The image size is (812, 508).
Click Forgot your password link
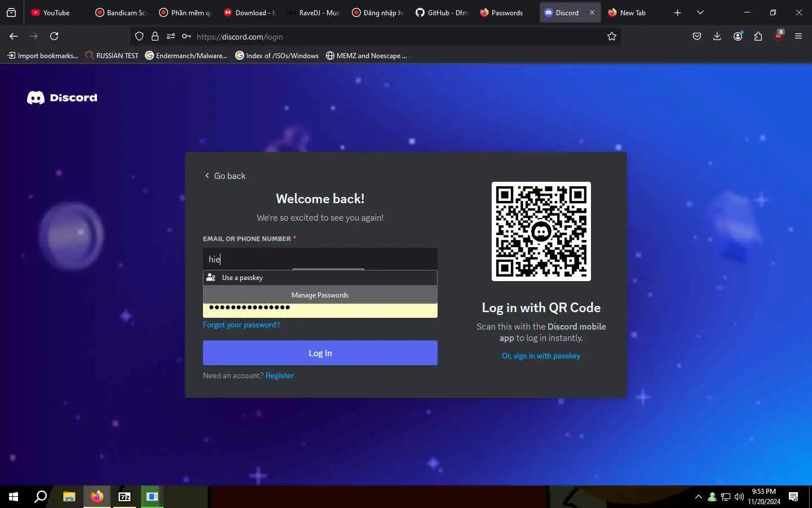point(241,325)
